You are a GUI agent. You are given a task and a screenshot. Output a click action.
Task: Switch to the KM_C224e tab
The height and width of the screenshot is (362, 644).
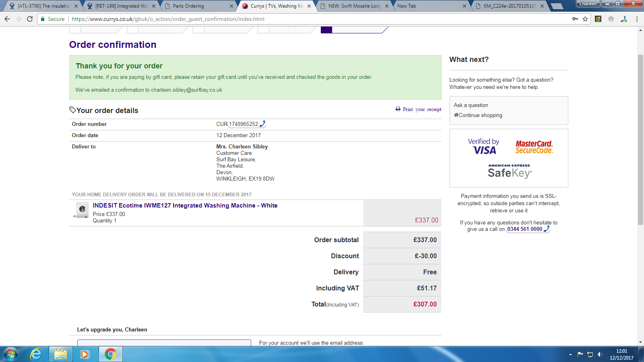(510, 6)
